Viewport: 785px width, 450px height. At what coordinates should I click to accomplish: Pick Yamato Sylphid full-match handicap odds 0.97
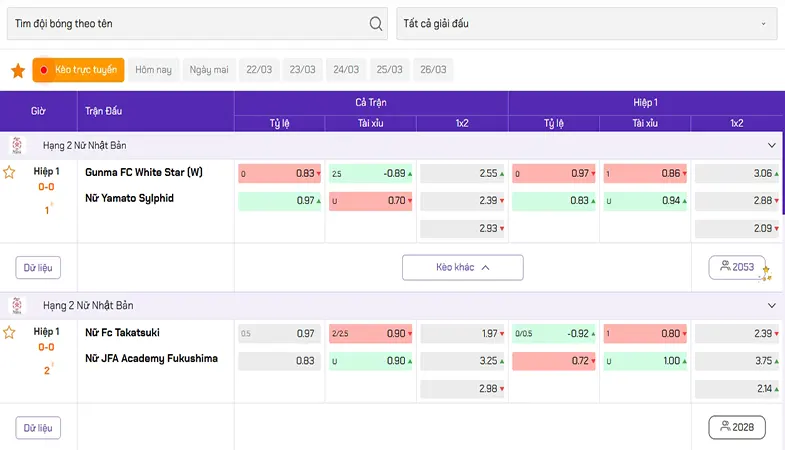pos(279,201)
